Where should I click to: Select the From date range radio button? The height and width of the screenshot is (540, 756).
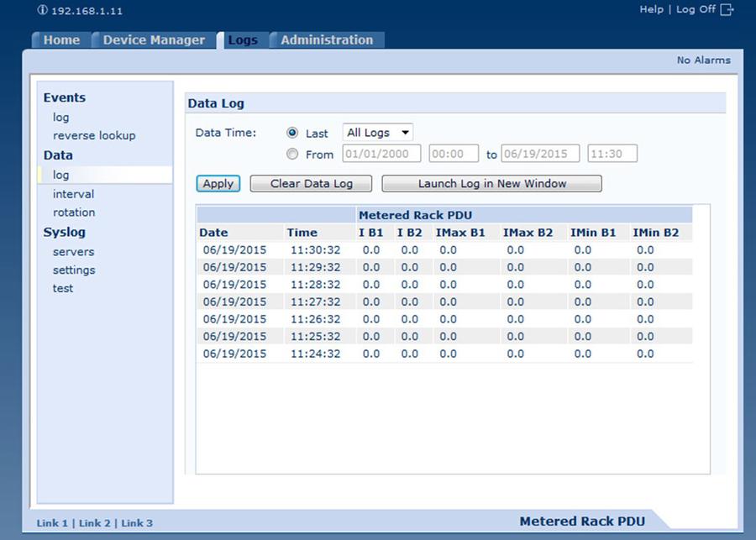coord(292,155)
